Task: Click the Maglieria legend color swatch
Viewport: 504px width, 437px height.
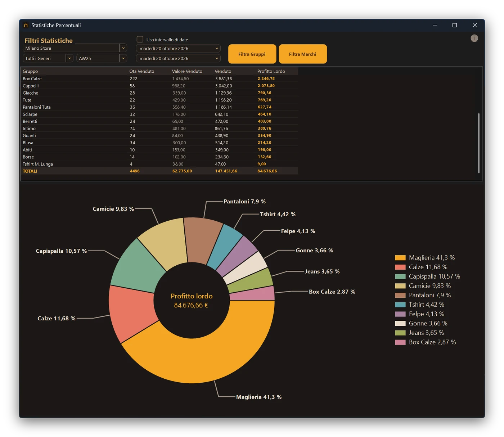Action: tap(400, 258)
